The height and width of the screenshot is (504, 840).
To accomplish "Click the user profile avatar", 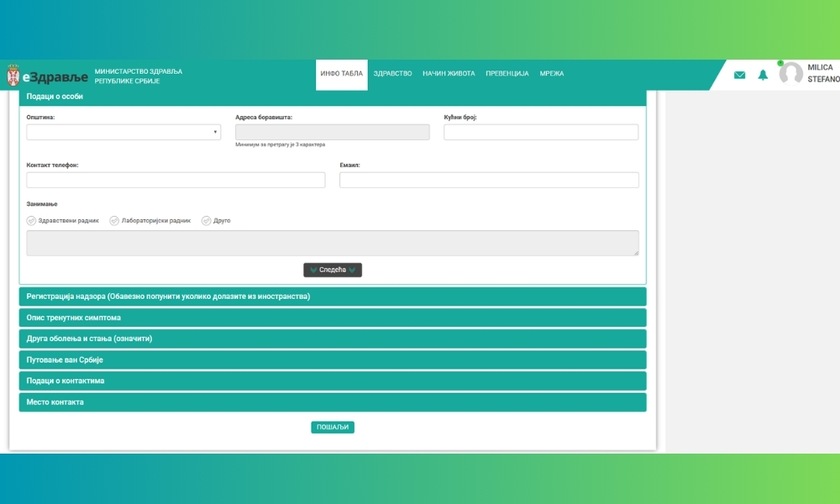I will click(x=790, y=74).
